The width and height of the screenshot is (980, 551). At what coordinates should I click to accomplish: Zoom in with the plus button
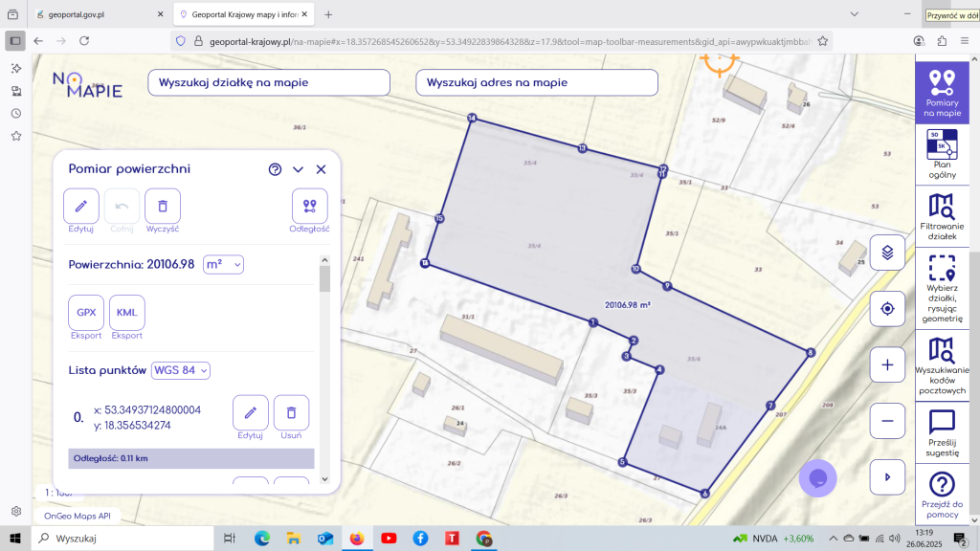(887, 364)
